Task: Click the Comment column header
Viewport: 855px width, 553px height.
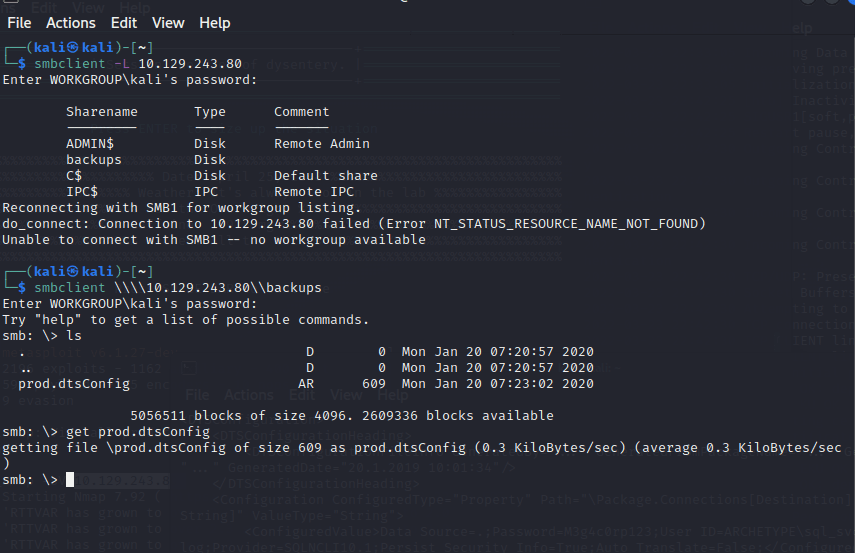Action: [301, 112]
